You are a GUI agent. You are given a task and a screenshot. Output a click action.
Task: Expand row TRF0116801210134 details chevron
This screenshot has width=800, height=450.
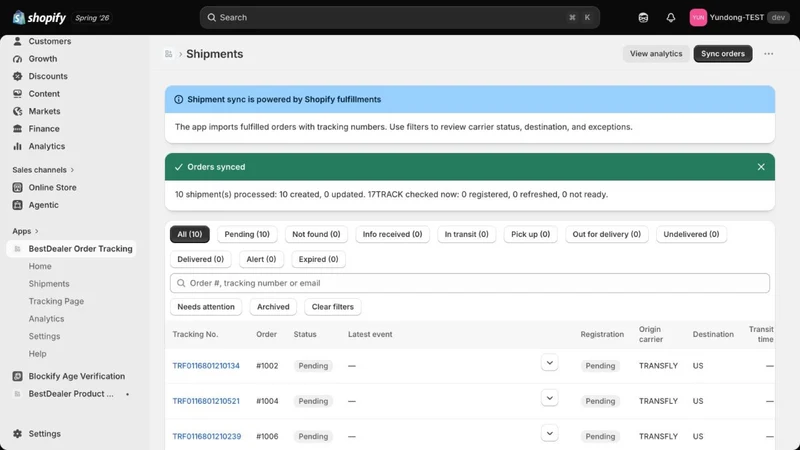click(549, 363)
